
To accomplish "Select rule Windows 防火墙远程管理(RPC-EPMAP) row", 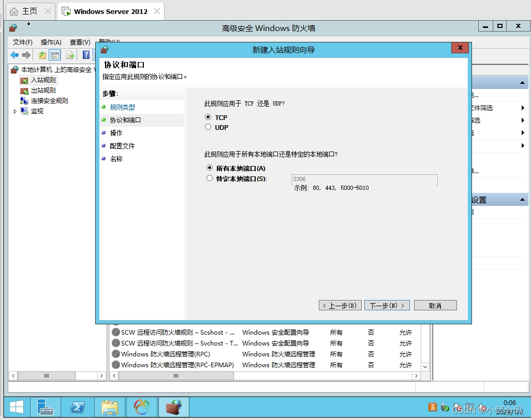I will click(265, 365).
